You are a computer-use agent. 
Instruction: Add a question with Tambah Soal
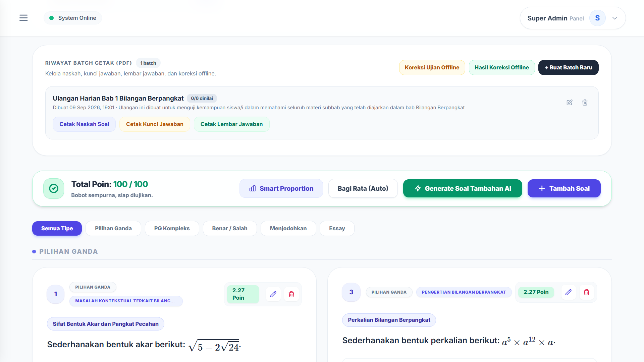pyautogui.click(x=564, y=189)
